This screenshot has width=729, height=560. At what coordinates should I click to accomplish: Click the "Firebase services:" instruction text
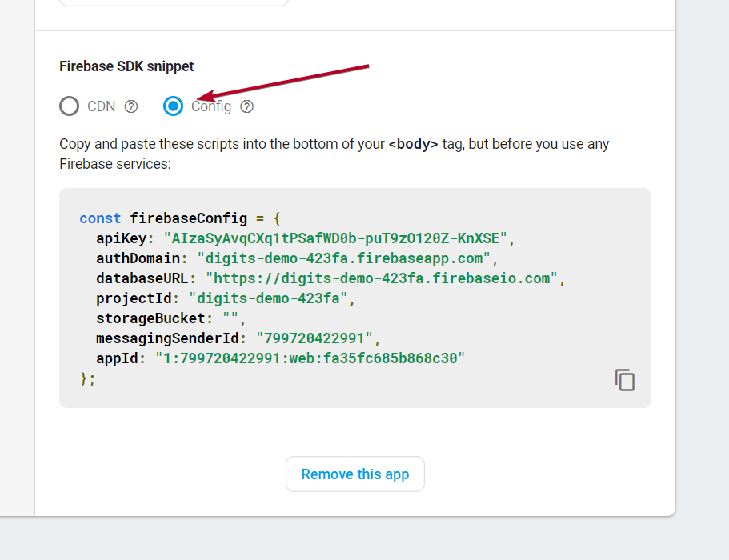click(114, 164)
